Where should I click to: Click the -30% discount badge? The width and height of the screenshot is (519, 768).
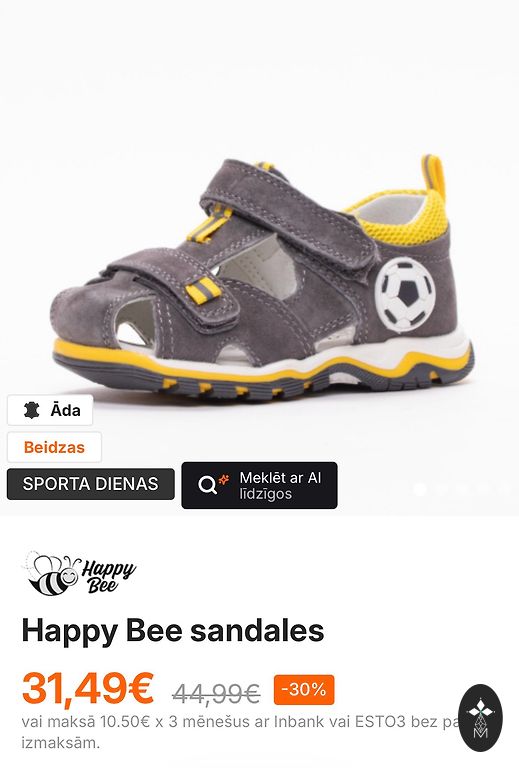[x=304, y=690]
